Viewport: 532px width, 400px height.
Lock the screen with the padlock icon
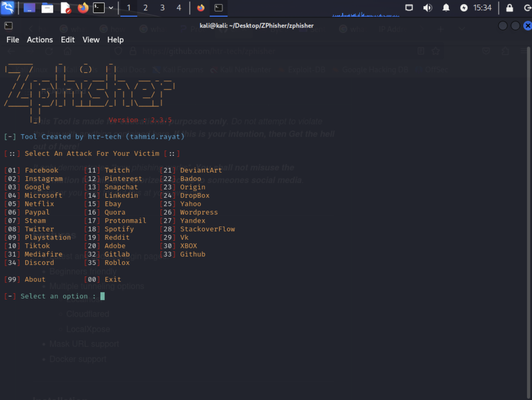coord(510,7)
